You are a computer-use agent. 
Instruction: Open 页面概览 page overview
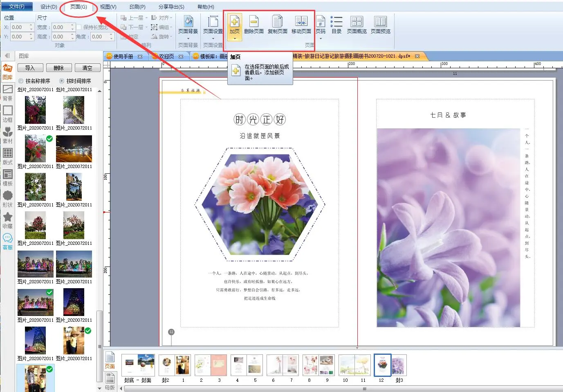point(357,25)
